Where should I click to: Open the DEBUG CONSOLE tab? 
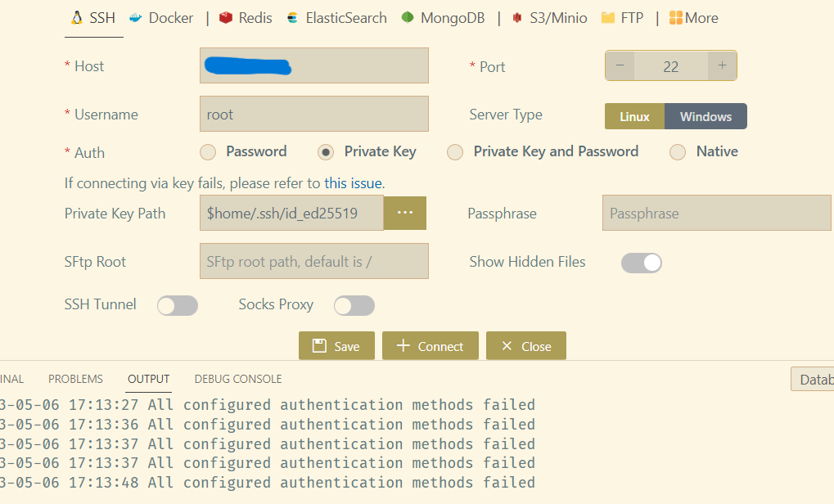(237, 379)
